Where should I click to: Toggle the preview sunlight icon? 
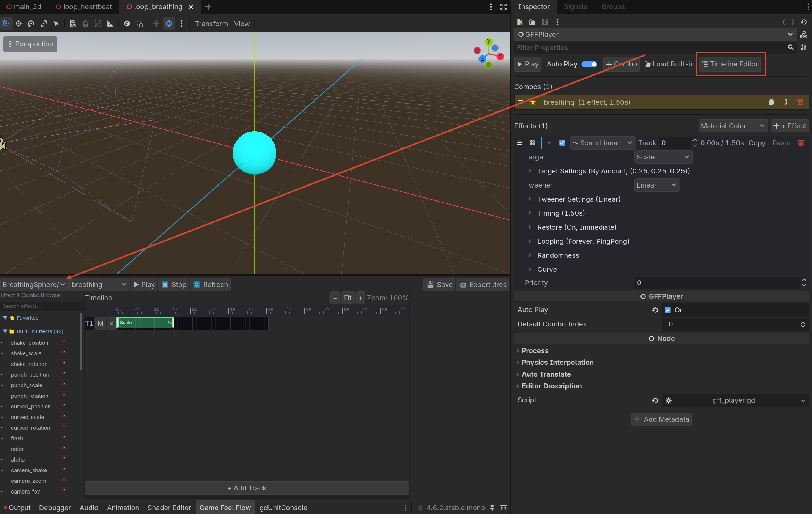click(x=156, y=24)
